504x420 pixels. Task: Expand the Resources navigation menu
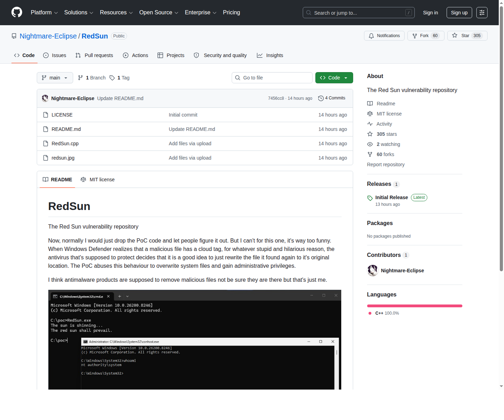pyautogui.click(x=116, y=13)
